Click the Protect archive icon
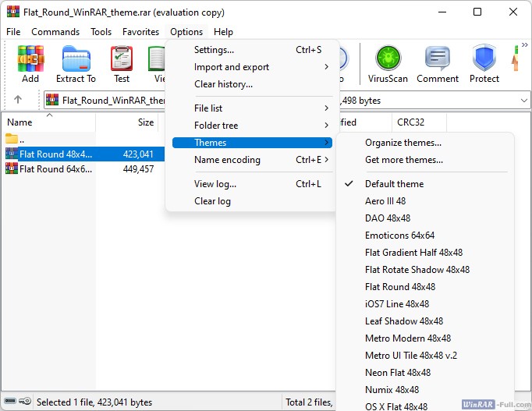 tap(484, 63)
